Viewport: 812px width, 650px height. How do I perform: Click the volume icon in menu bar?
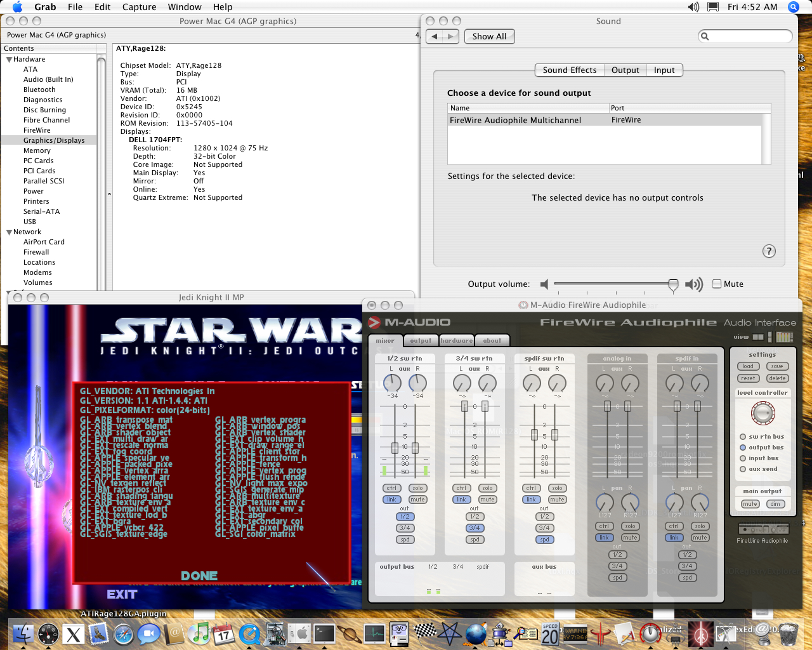click(x=693, y=7)
